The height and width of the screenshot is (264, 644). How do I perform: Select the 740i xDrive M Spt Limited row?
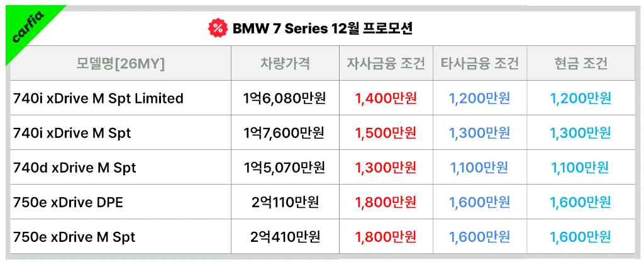(322, 98)
